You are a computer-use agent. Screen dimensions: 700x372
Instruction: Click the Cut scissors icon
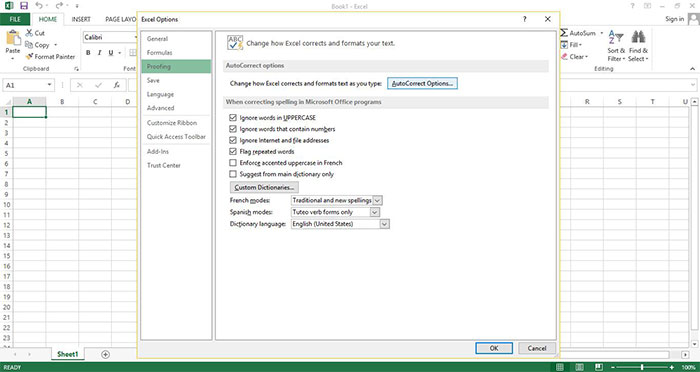coord(29,33)
